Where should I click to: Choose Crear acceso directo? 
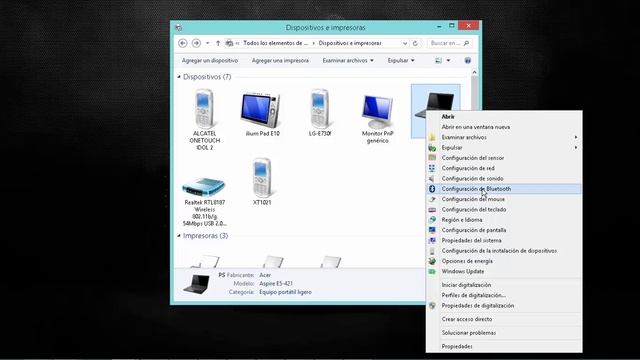(467, 319)
